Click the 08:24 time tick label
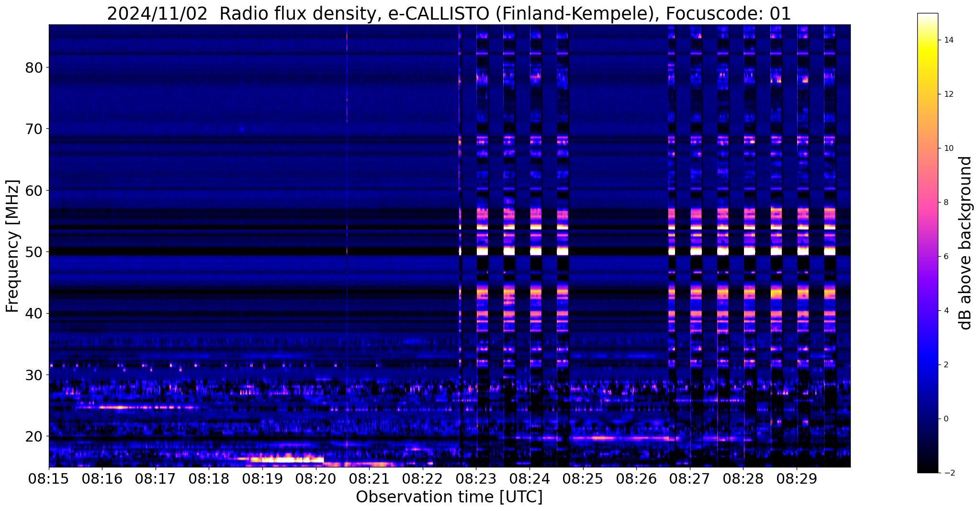 click(529, 479)
